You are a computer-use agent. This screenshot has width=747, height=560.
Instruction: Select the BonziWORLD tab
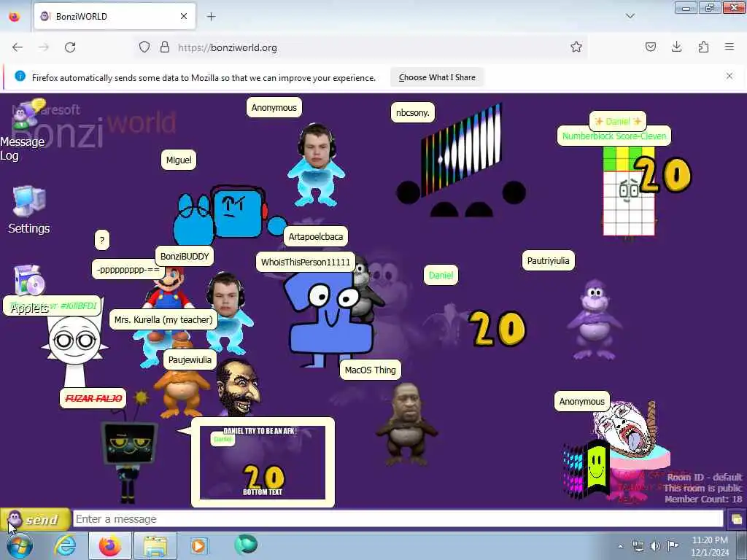pos(115,17)
